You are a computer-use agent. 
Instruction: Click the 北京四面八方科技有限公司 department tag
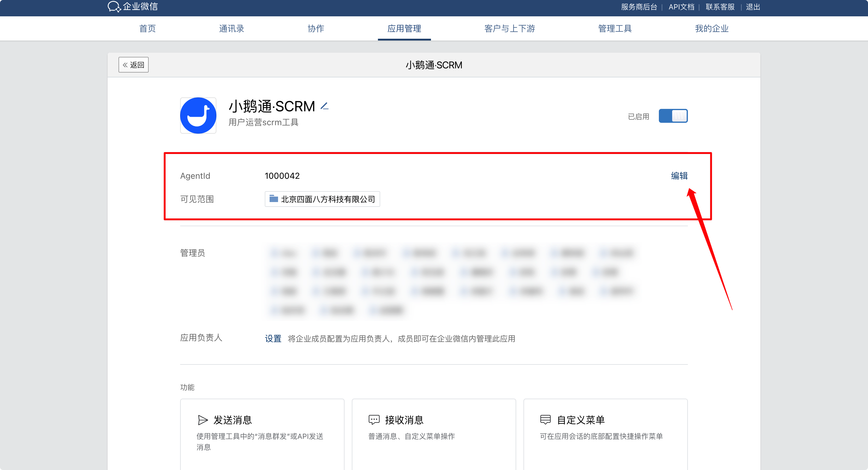click(x=322, y=199)
